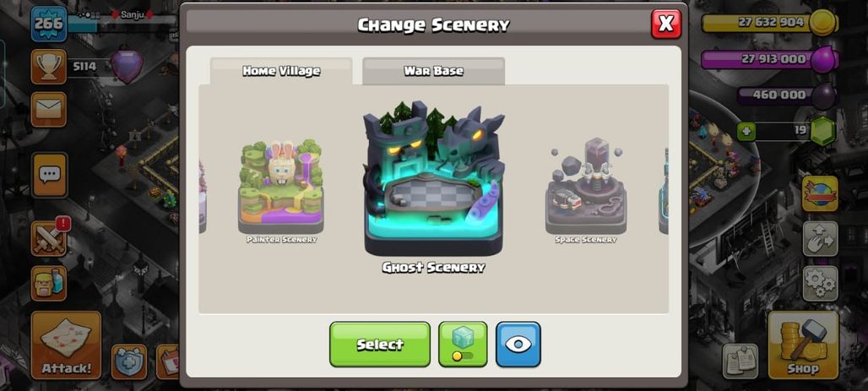Image resolution: width=868 pixels, height=391 pixels.
Task: Switch to the Home Village tab
Action: click(281, 71)
